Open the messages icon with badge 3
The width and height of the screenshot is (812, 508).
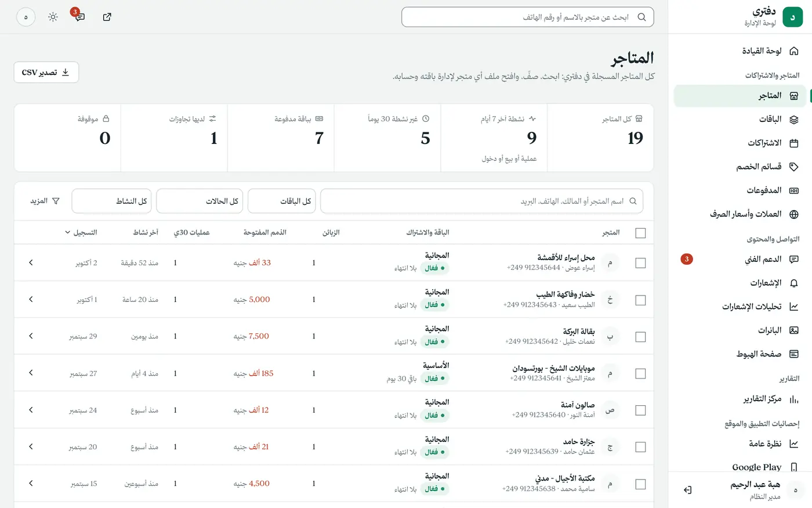click(x=79, y=17)
